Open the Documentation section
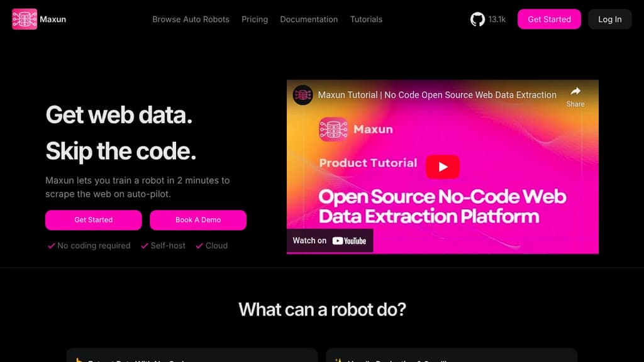The width and height of the screenshot is (644, 362). coord(309,19)
